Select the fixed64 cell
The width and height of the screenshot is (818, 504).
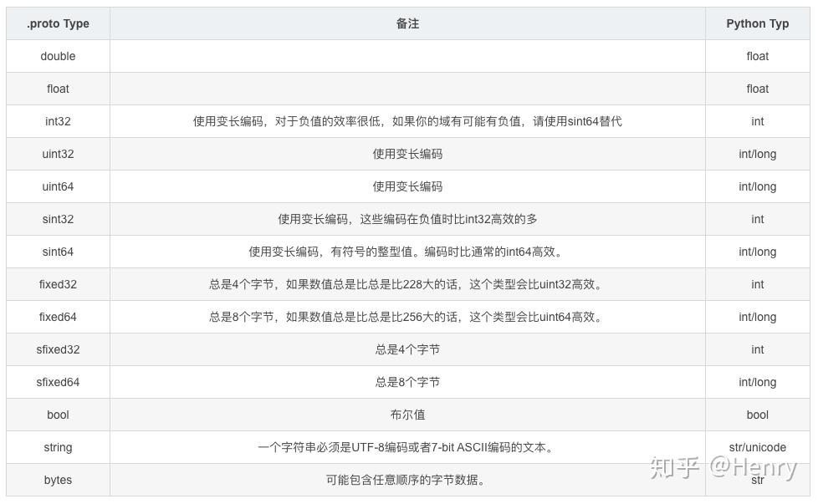pyautogui.click(x=57, y=317)
